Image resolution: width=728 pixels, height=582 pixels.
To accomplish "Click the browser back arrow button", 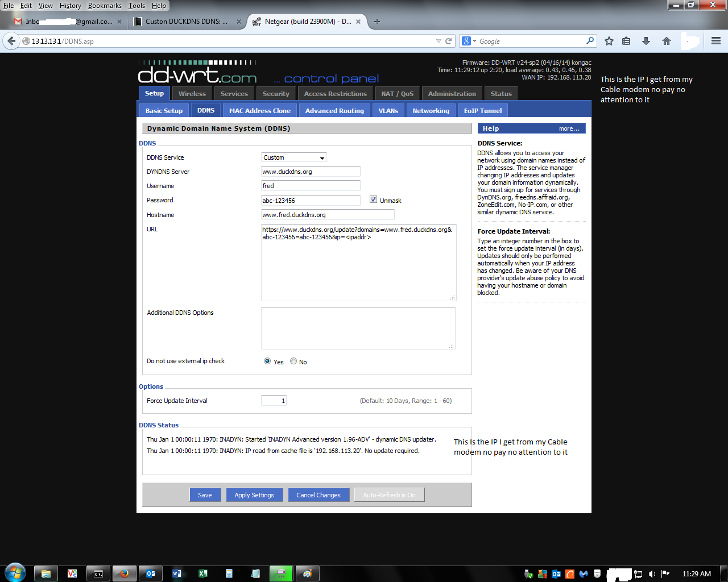I will [11, 41].
